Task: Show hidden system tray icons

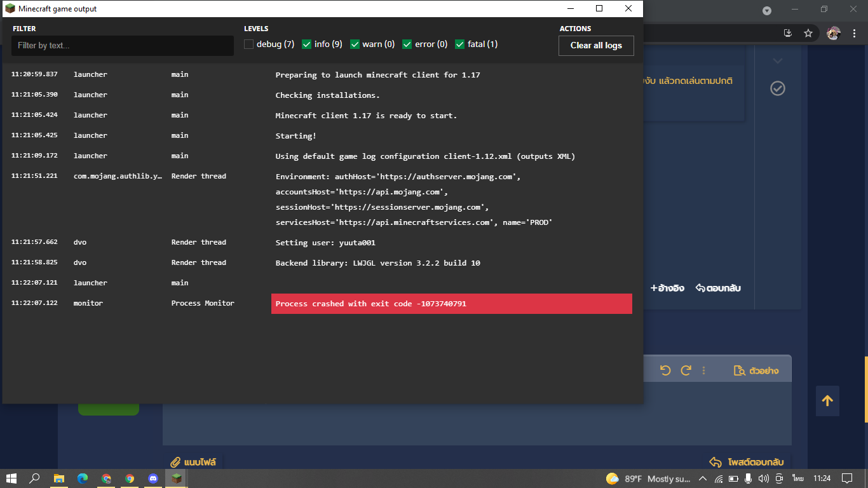Action: coord(703,478)
